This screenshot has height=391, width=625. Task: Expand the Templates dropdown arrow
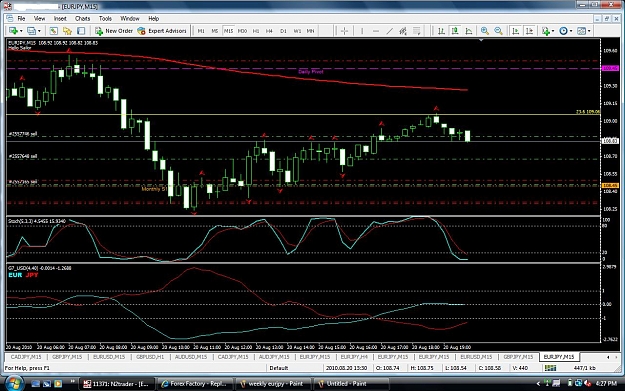click(x=589, y=31)
